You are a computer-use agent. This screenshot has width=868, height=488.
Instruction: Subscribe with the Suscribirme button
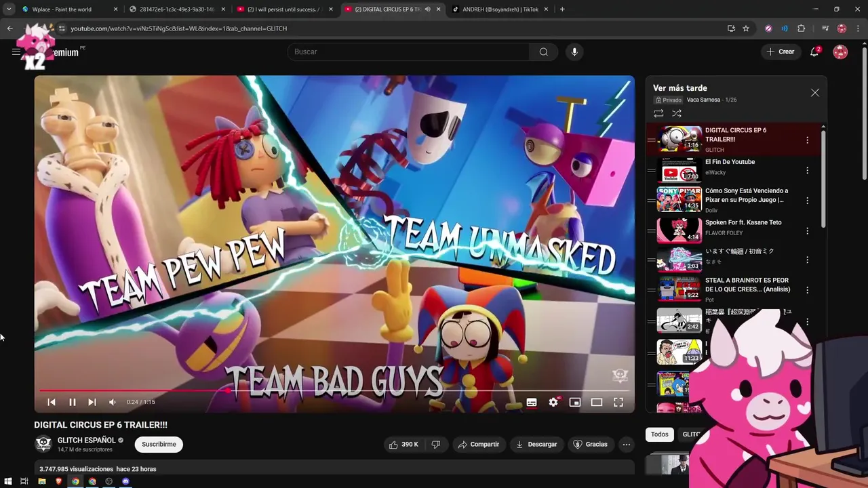click(159, 445)
